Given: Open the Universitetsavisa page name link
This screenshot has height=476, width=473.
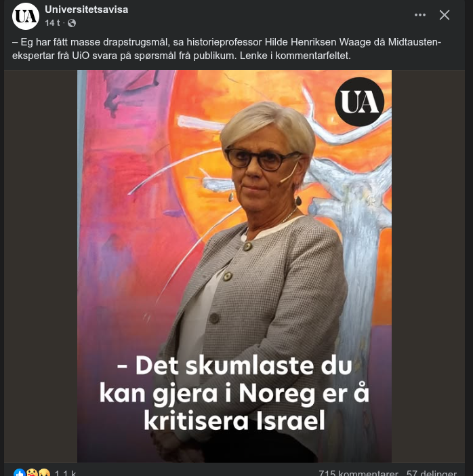Looking at the screenshot, I should [87, 9].
